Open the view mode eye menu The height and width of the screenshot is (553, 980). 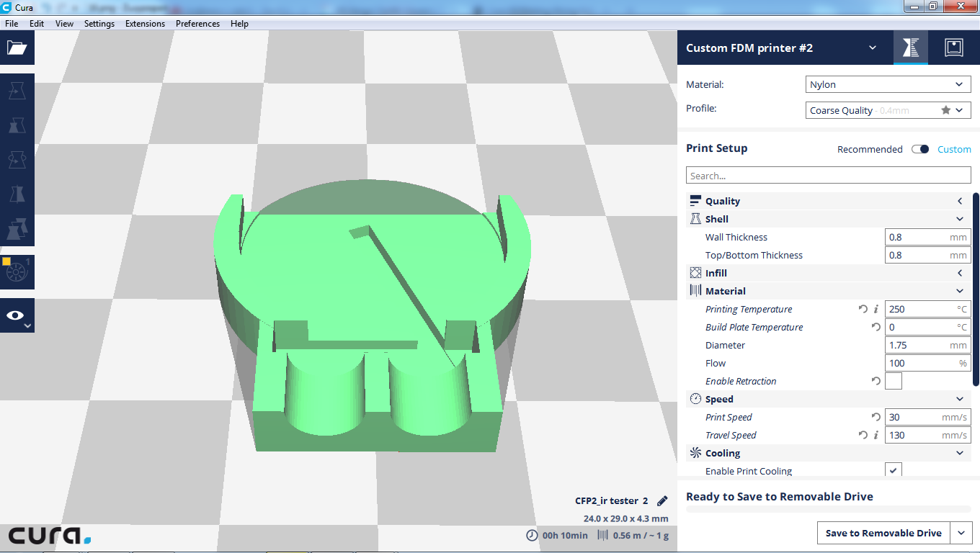click(x=17, y=315)
